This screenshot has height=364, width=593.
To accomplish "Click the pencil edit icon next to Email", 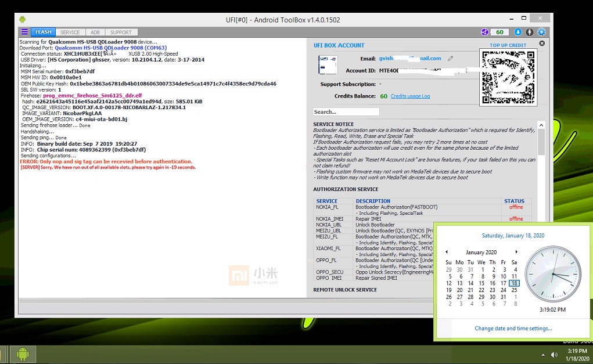I will coord(450,59).
